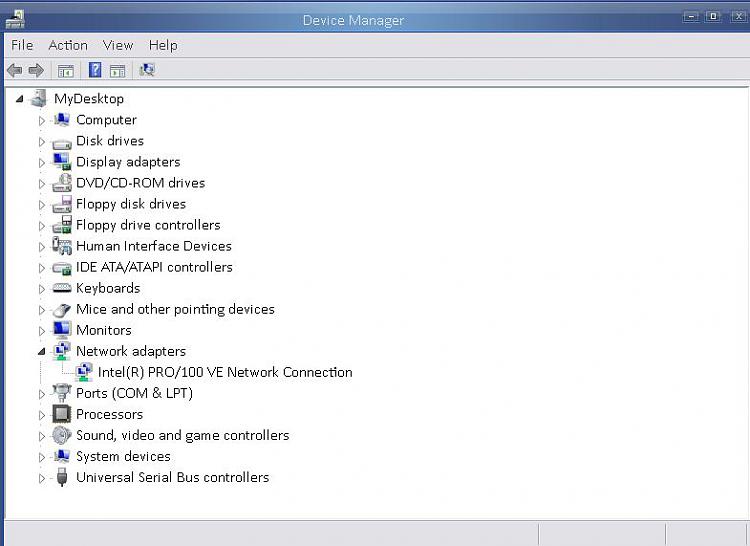
Task: Maximize the Device Manager window
Action: tap(713, 16)
